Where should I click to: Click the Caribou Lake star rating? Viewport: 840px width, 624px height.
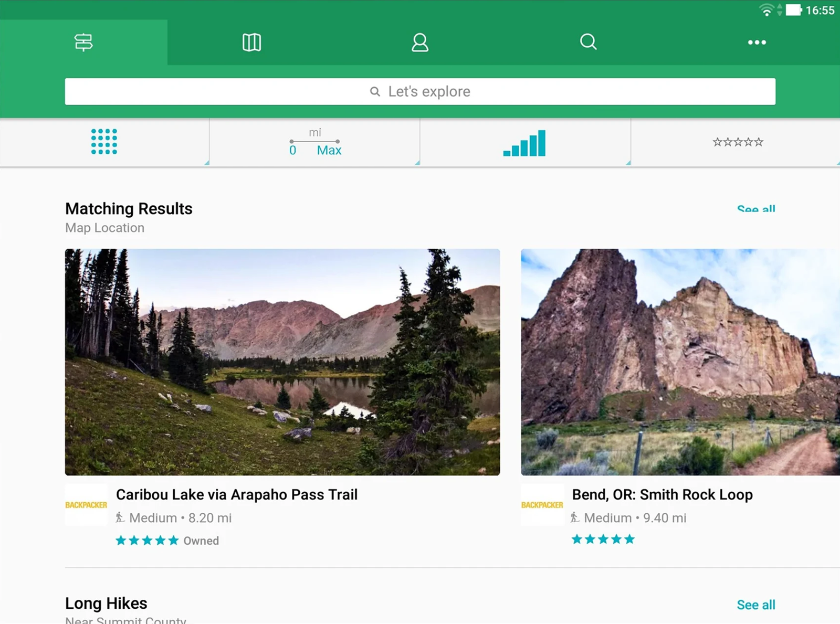[147, 541]
